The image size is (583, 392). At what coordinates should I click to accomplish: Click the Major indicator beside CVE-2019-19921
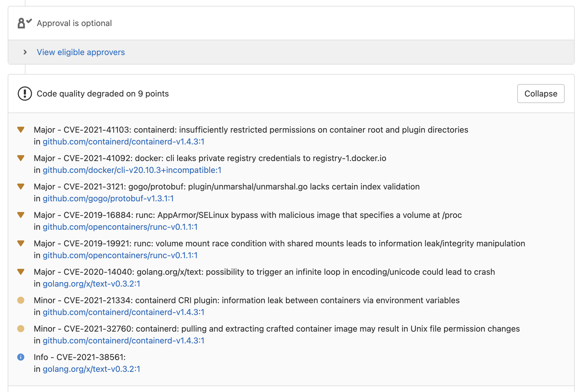(21, 243)
